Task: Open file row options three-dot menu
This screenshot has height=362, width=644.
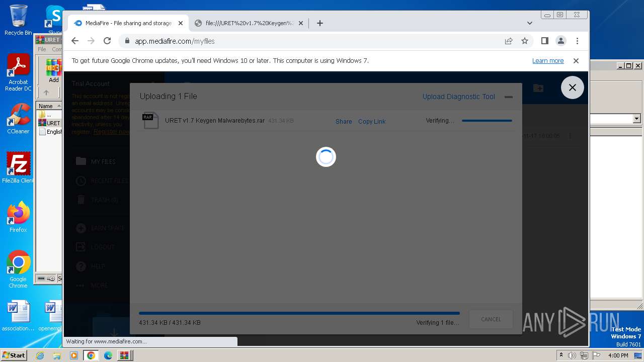Action: point(570,136)
